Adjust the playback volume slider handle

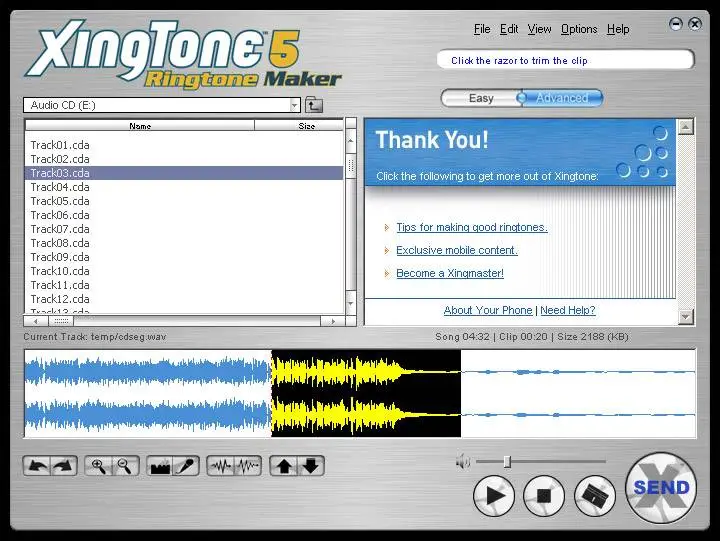pos(507,461)
